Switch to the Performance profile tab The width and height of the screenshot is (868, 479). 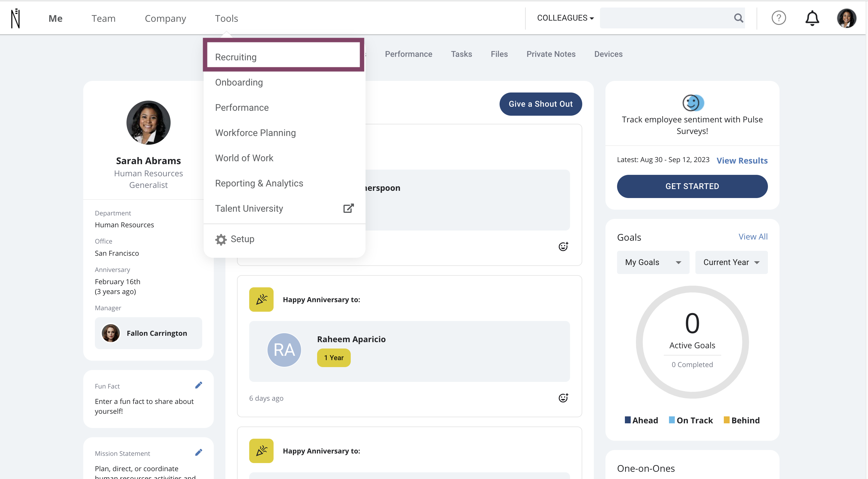coord(408,54)
